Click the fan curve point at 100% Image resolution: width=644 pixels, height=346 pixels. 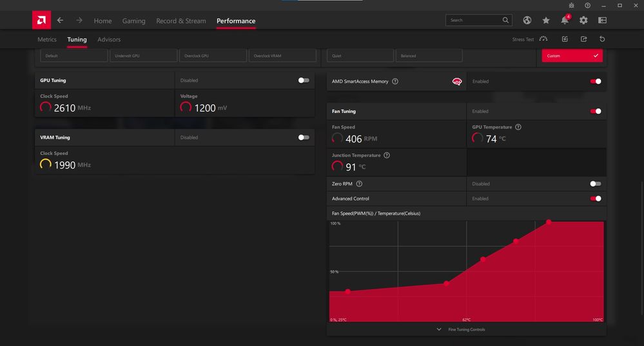(549, 222)
